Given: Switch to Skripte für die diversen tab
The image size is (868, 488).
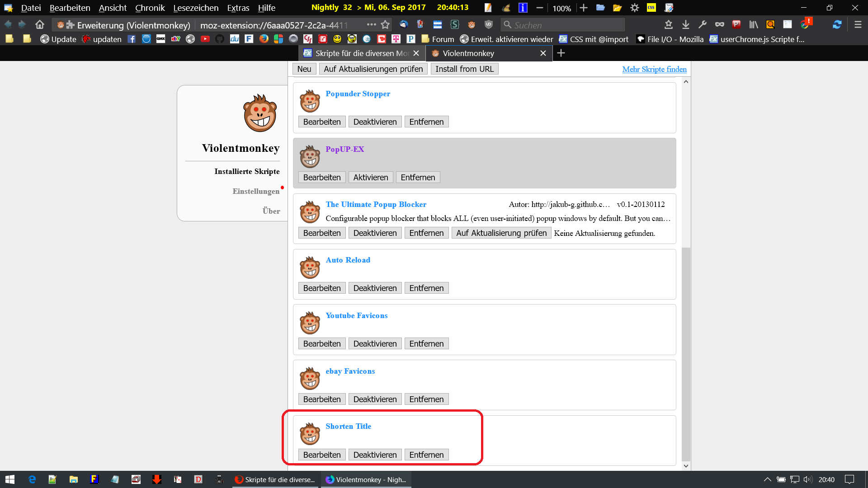Looking at the screenshot, I should (357, 53).
